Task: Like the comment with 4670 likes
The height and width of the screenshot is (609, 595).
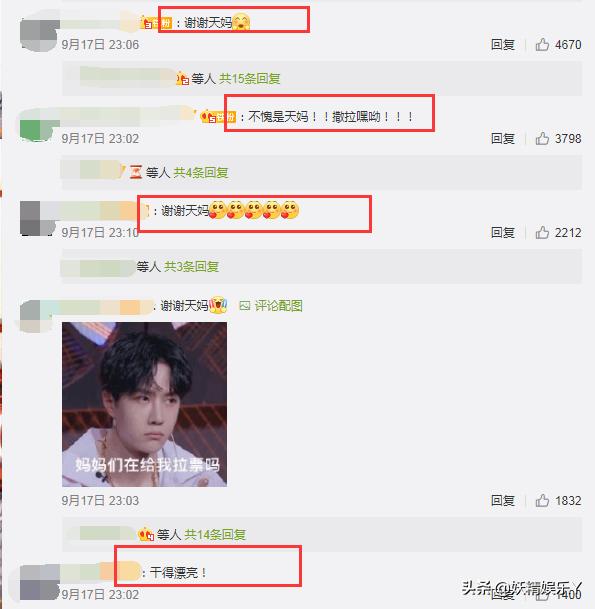Action: (542, 45)
